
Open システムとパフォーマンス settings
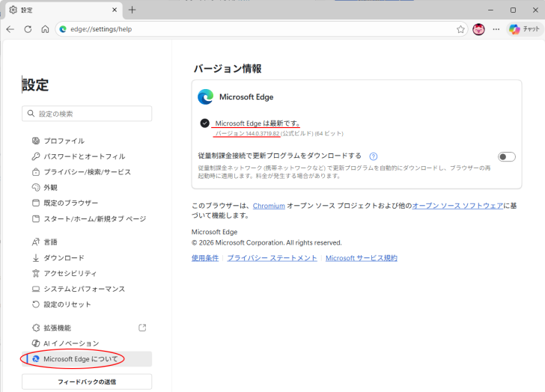coord(87,289)
